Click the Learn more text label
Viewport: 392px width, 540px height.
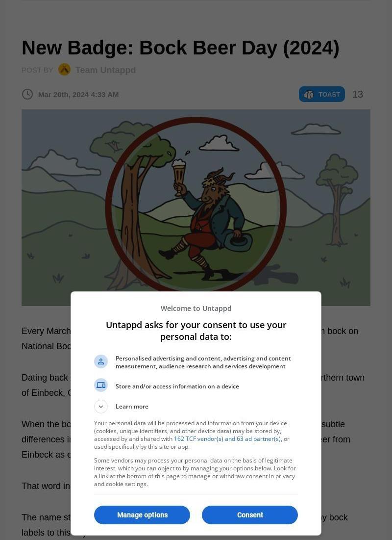[x=132, y=407]
